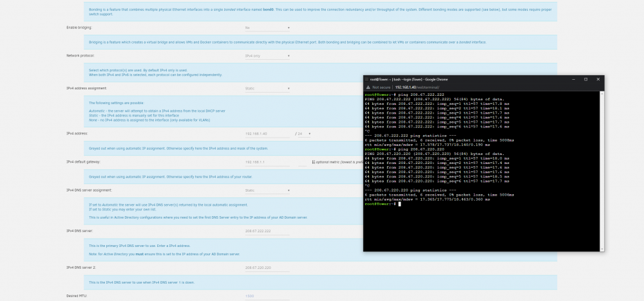
Task: Click terminal scrollbar up arrow
Action: (602, 93)
